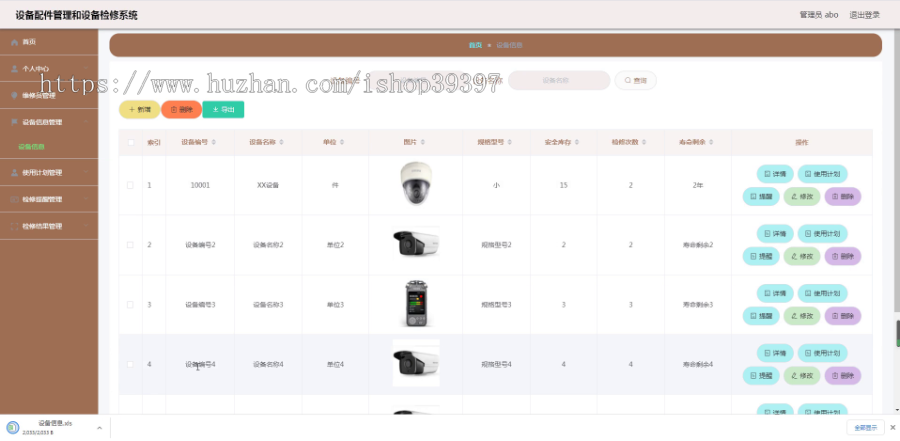
Task: Click the orange 删除 batch button
Action: [181, 110]
